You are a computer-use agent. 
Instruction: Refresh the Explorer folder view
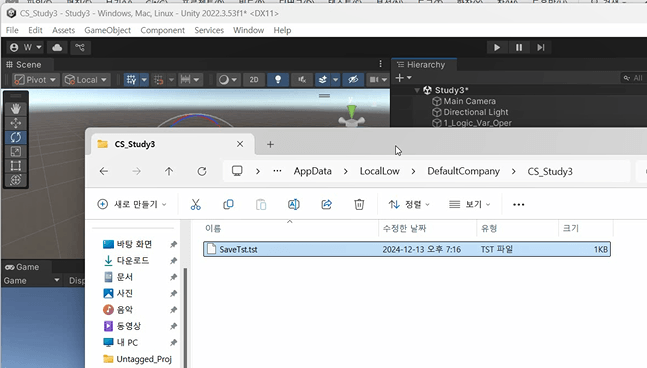click(202, 171)
